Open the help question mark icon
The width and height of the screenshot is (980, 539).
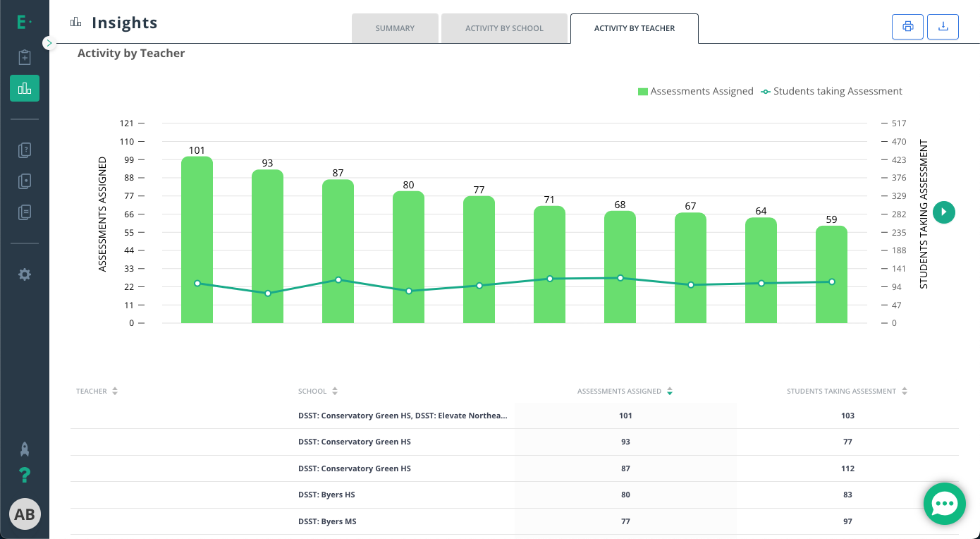tap(25, 476)
